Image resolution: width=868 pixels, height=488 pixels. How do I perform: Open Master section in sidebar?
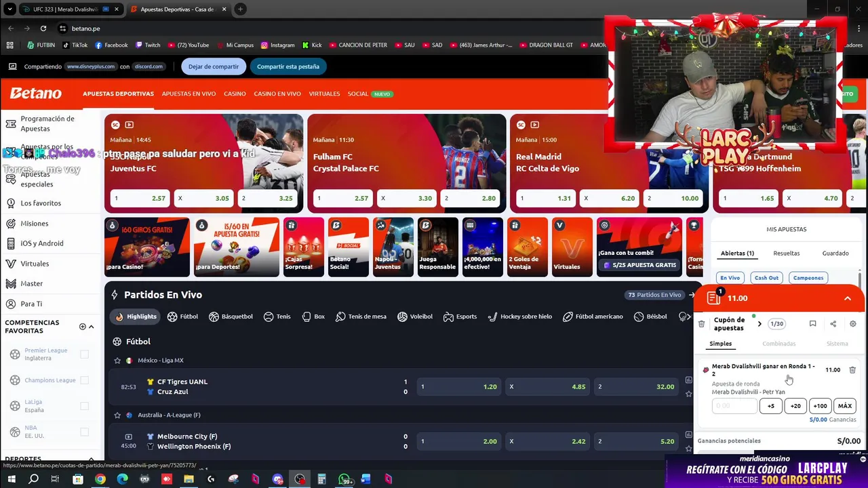31,283
